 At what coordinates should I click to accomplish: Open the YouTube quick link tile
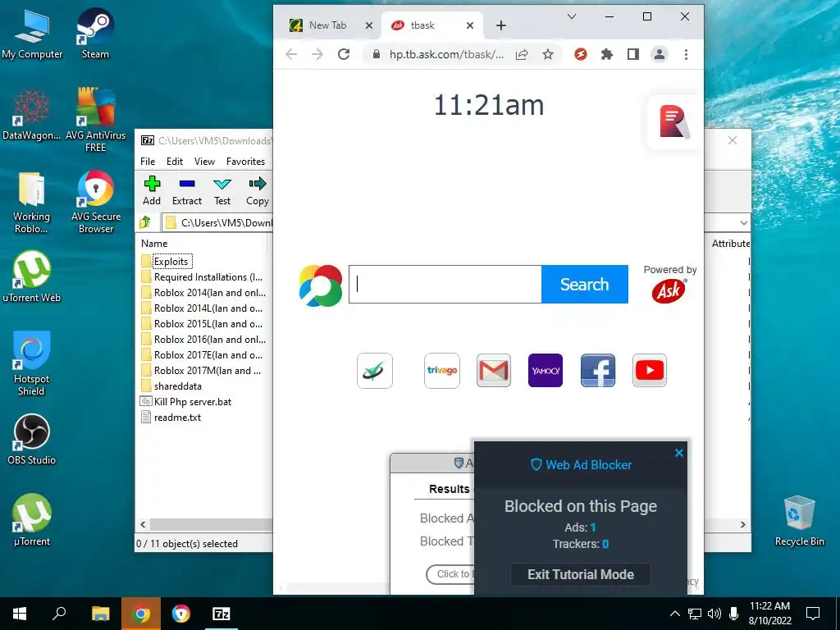pos(650,370)
